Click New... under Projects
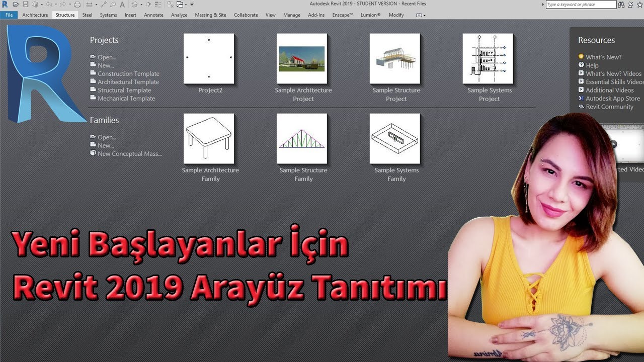The height and width of the screenshot is (362, 644). [106, 65]
